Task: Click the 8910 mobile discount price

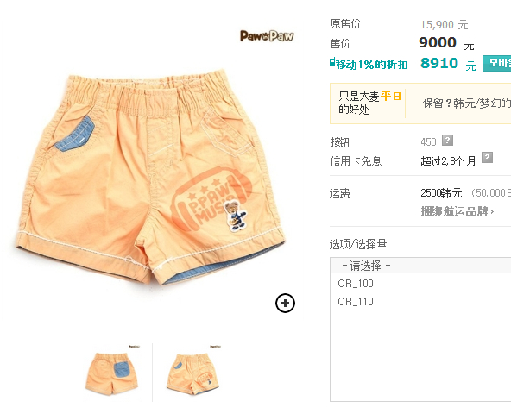Action: 439,63
